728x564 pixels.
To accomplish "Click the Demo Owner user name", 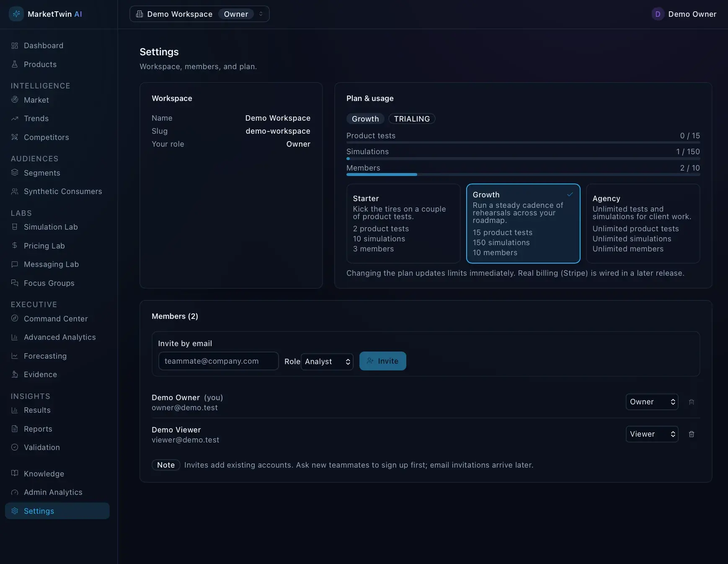I will coord(692,14).
